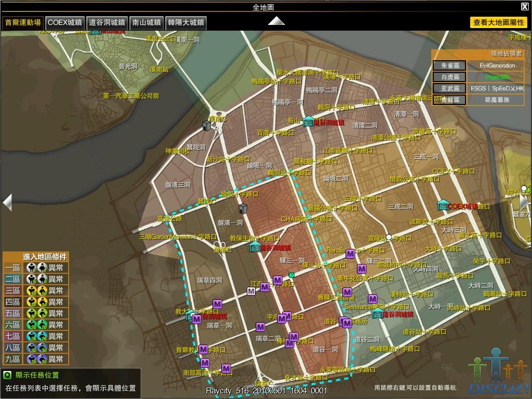The height and width of the screenshot is (399, 532).
Task: Click the 永東電話局十字路口 label
Action: (x=348, y=369)
